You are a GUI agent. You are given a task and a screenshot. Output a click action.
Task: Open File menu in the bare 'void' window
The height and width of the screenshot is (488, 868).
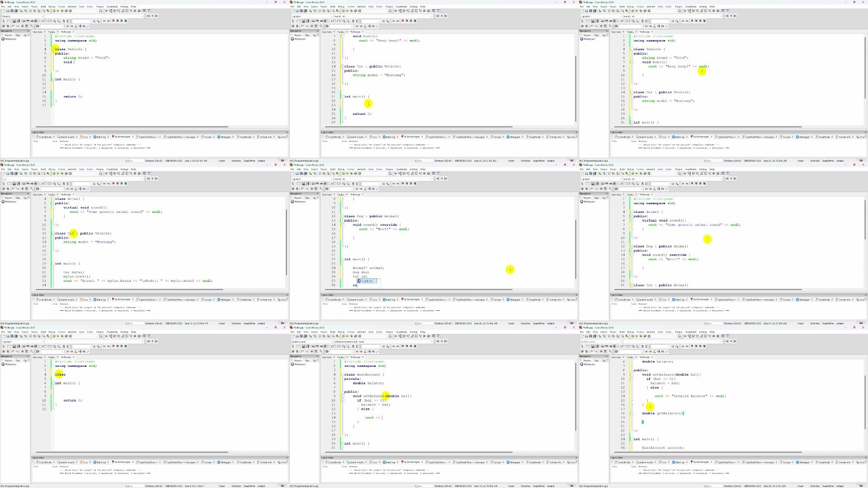click(3, 6)
